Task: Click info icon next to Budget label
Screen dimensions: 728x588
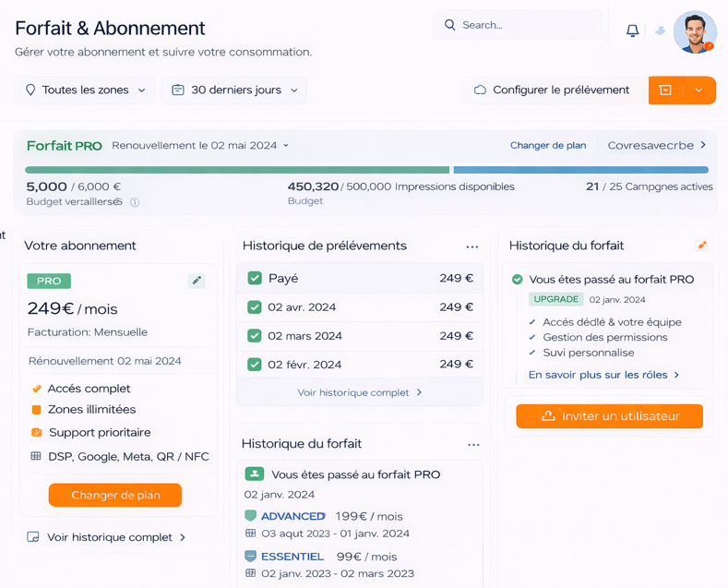Action: 135,202
